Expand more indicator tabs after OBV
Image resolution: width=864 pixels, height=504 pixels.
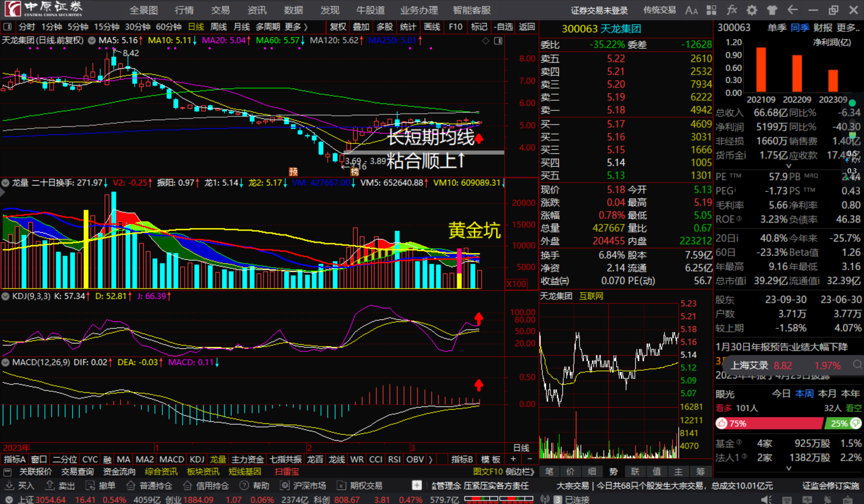(431, 459)
